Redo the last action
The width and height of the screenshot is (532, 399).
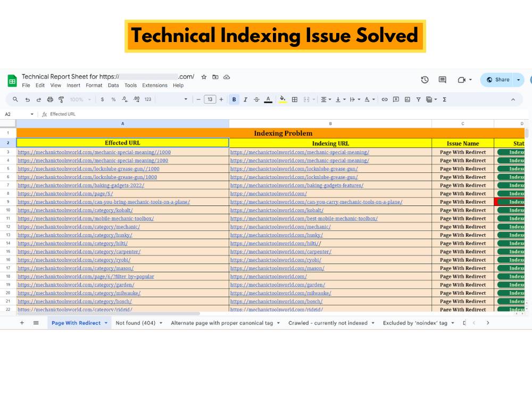tap(39, 99)
